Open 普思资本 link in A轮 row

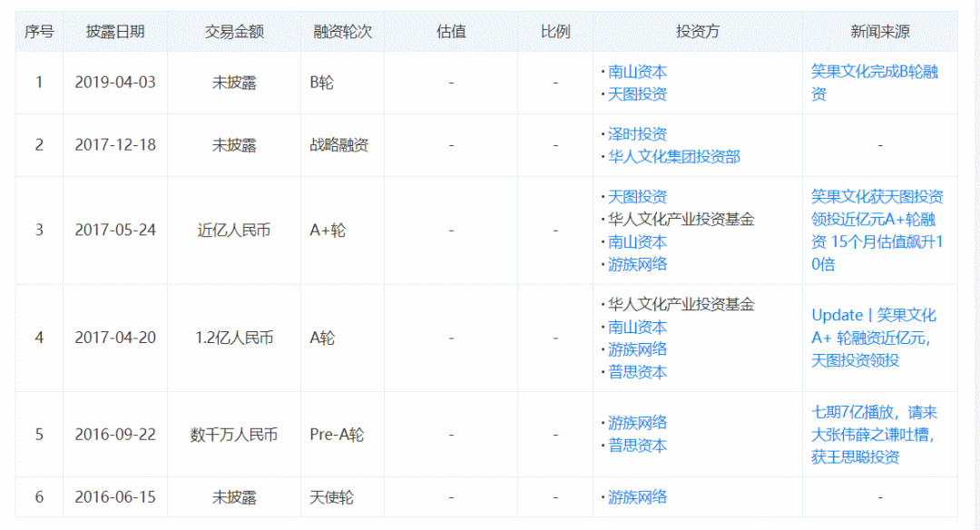tap(637, 372)
